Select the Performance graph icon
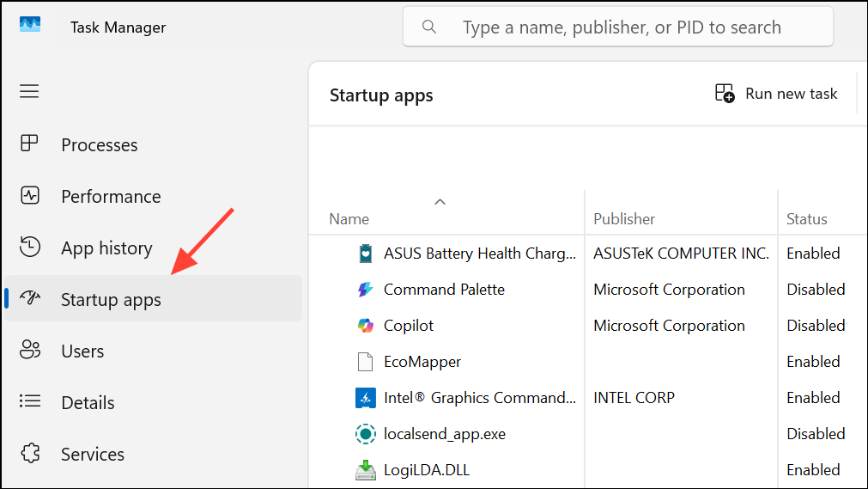Image resolution: width=868 pixels, height=489 pixels. [30, 196]
